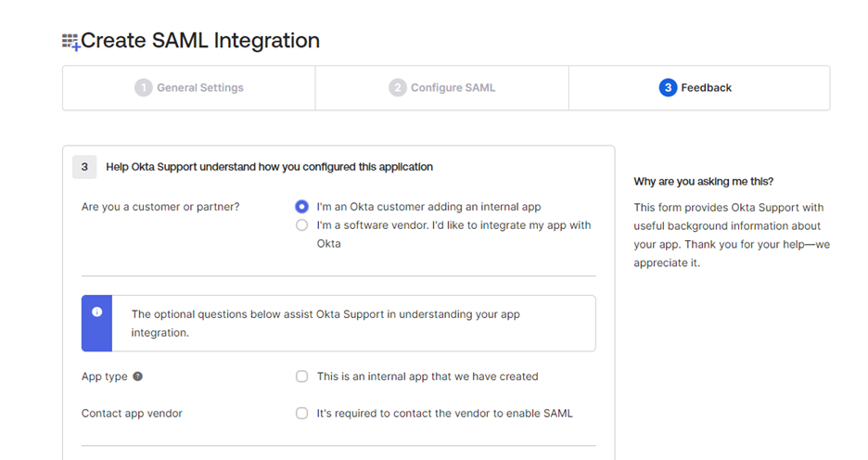This screenshot has width=868, height=460.
Task: Check the internal app we created checkbox
Action: 301,377
